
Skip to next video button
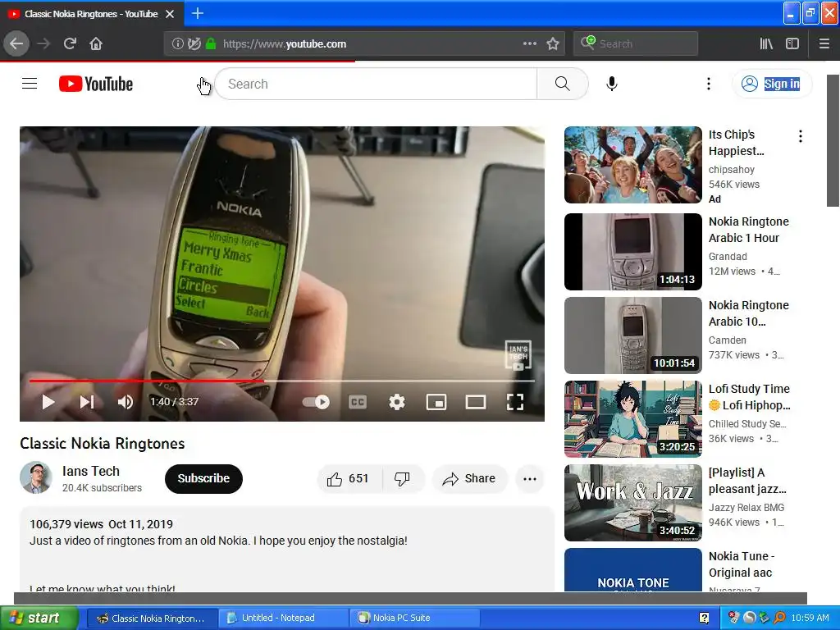pos(87,402)
